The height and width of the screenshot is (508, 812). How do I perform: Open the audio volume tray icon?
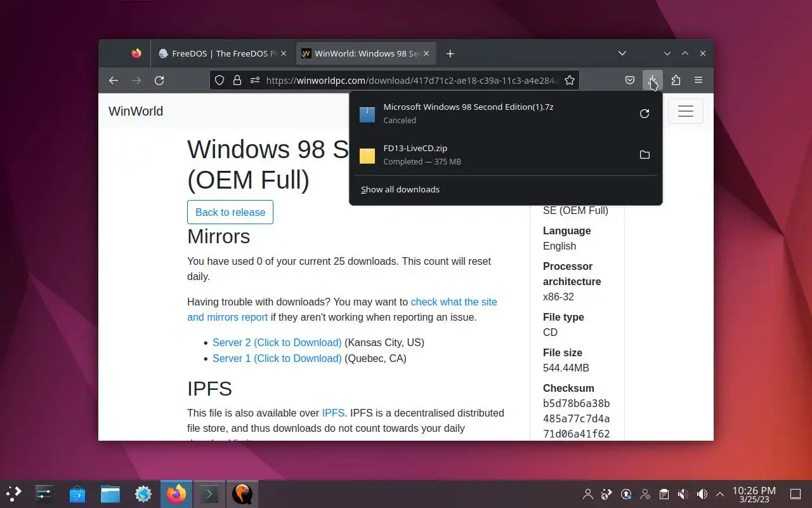[x=702, y=494]
